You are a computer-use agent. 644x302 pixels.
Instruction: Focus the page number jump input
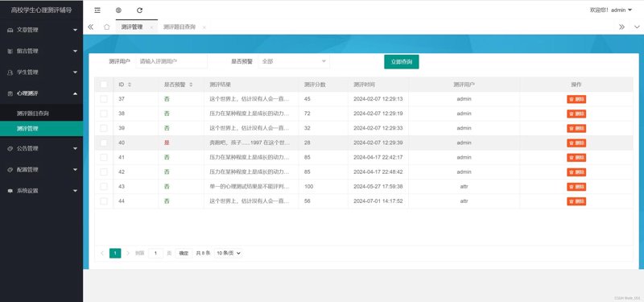pyautogui.click(x=155, y=253)
